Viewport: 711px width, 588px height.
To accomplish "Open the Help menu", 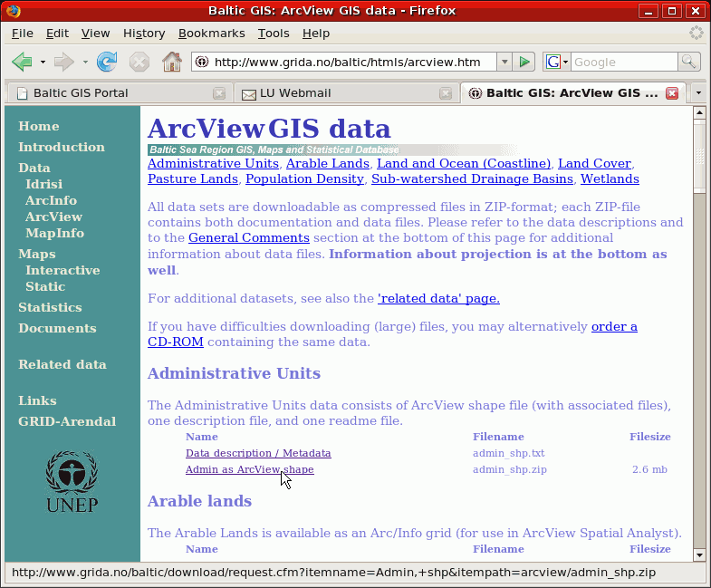I will pyautogui.click(x=315, y=34).
